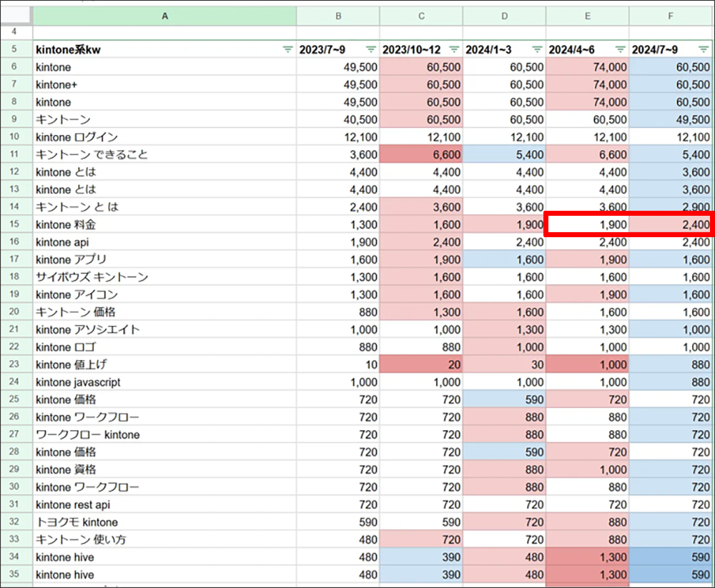Click cell 'kintone rest api'
Image resolution: width=715 pixels, height=588 pixels.
(164, 504)
